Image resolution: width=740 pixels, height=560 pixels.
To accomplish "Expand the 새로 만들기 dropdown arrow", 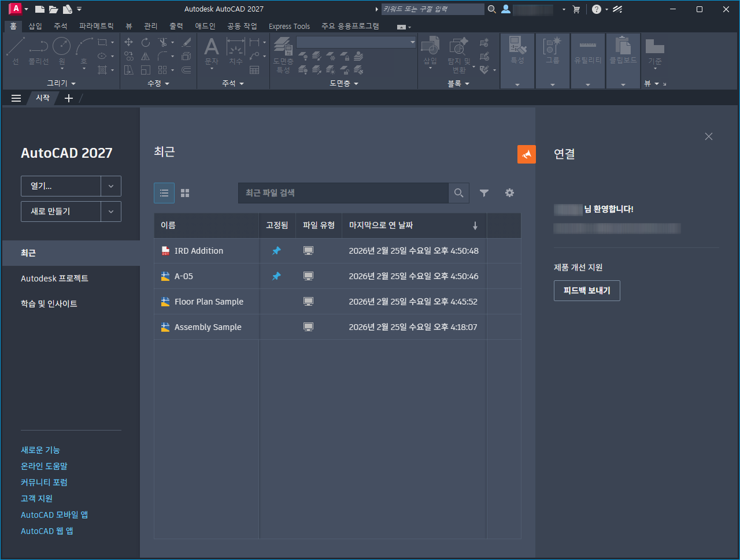I will [x=111, y=212].
